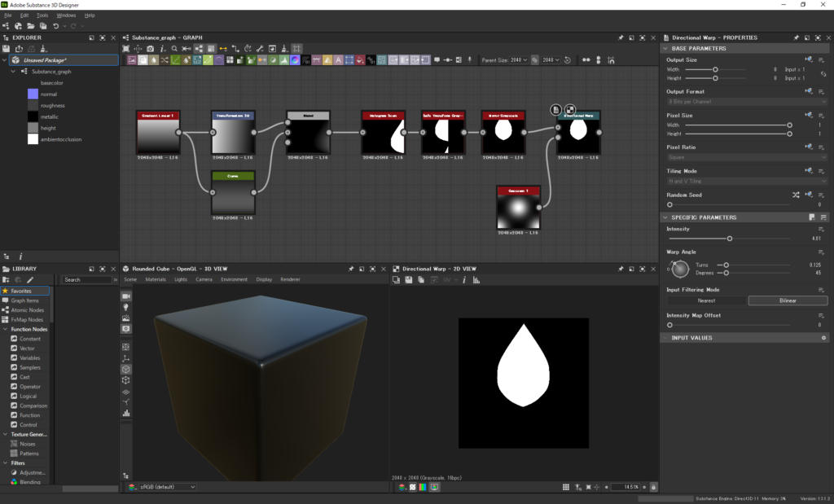
Task: Toggle the link icon between the parent size dropdowns
Action: [x=534, y=60]
